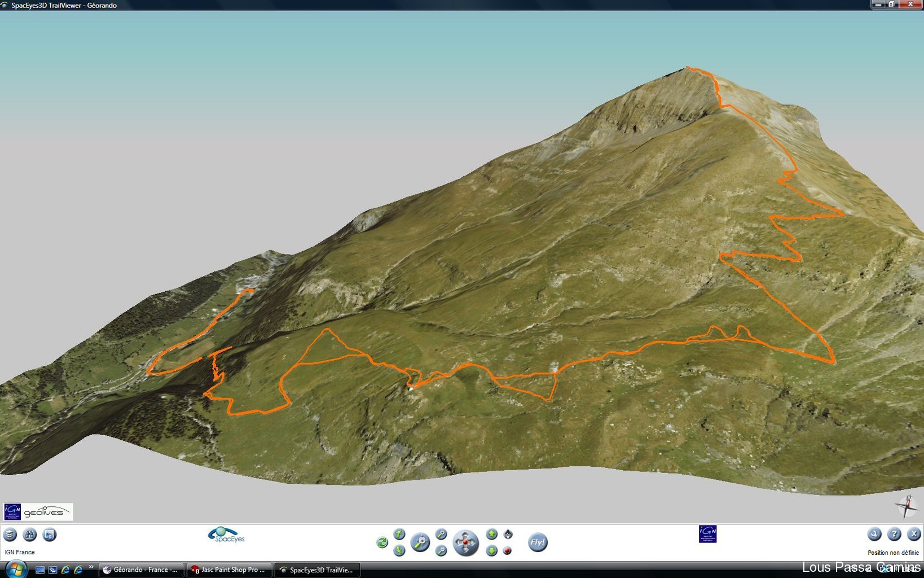Screen dimensions: 924x578
Task: Switch to Géorando - France taskbar window
Action: point(141,570)
